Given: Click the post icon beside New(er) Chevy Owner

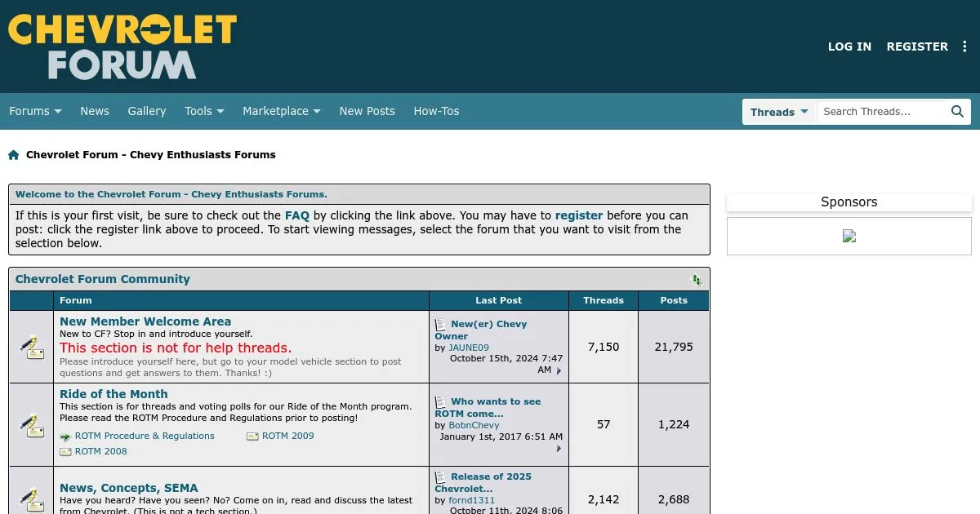Looking at the screenshot, I should [441, 324].
